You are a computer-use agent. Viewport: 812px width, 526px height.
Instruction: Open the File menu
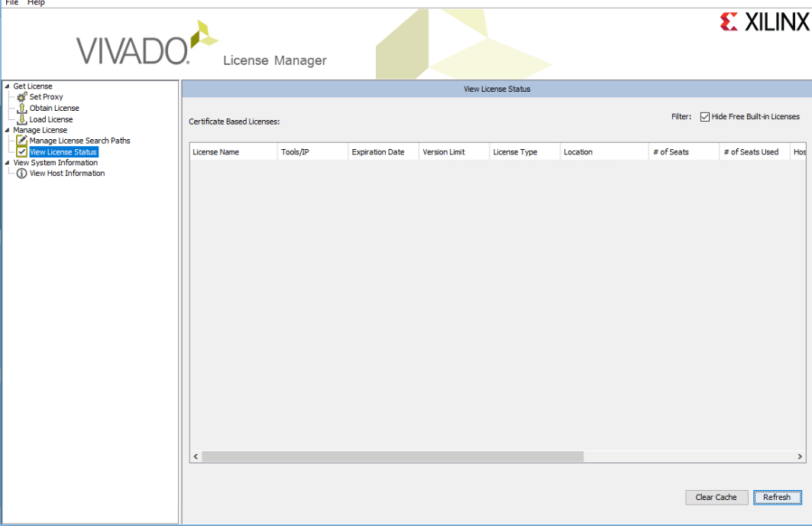tap(11, 3)
